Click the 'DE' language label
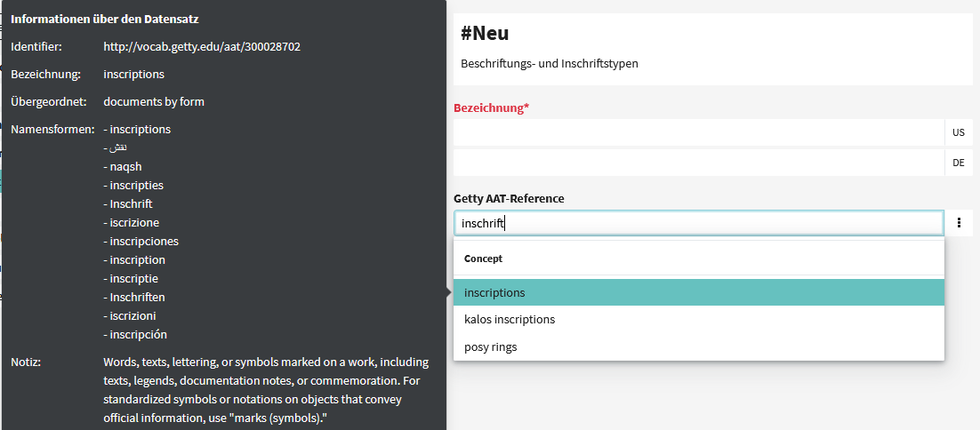The height and width of the screenshot is (430, 980). point(958,163)
